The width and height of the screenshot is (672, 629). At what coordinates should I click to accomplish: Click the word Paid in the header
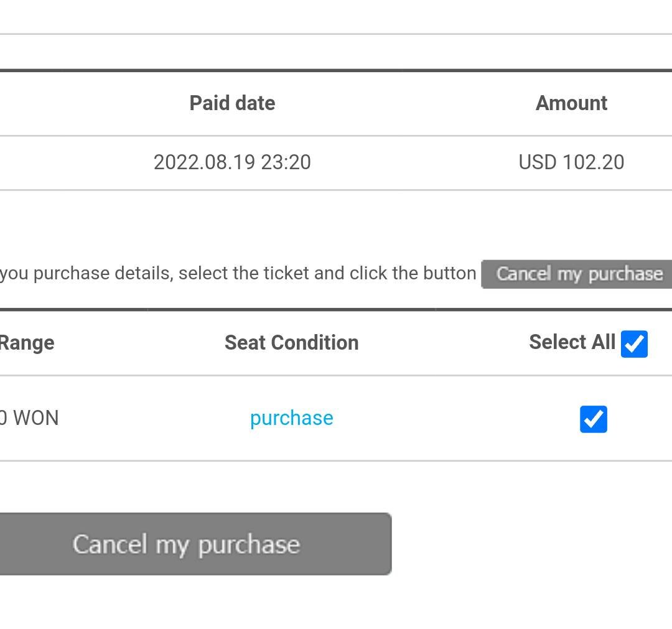tap(208, 103)
